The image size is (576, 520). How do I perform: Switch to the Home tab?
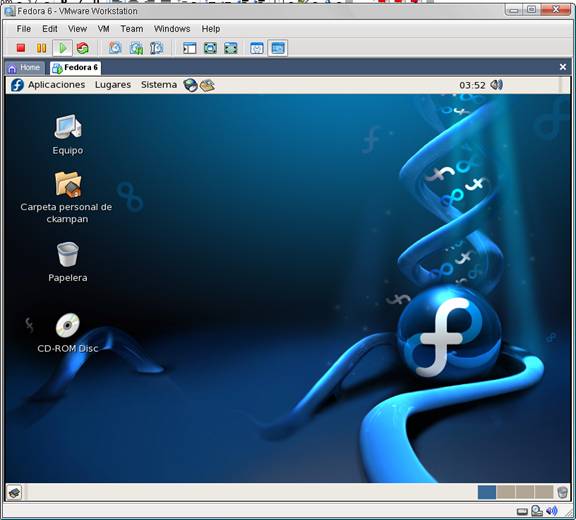[x=24, y=68]
